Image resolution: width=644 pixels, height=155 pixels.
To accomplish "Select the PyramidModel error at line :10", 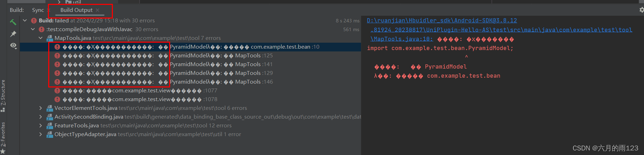I will click(190, 47).
